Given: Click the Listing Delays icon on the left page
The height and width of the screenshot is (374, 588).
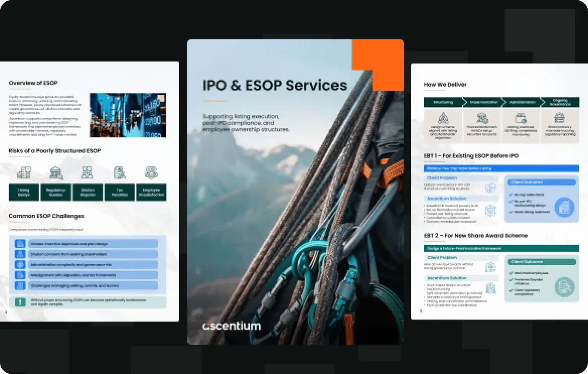Looking at the screenshot, I should click(x=24, y=172).
